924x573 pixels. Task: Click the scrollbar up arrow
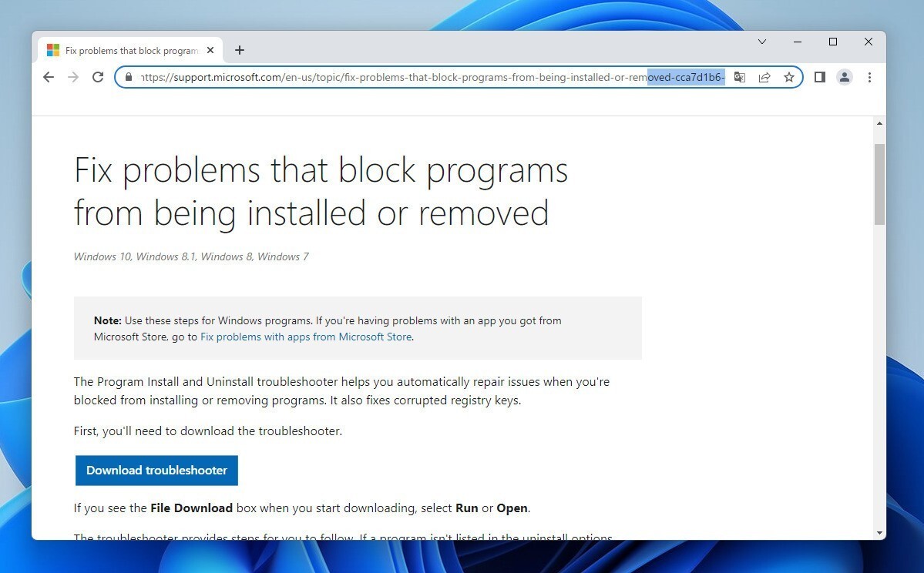879,123
